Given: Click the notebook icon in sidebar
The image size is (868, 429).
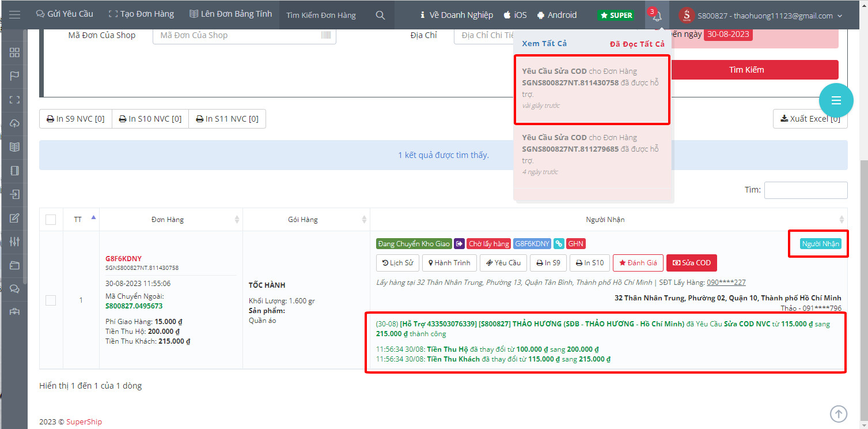Looking at the screenshot, I should pos(14,171).
